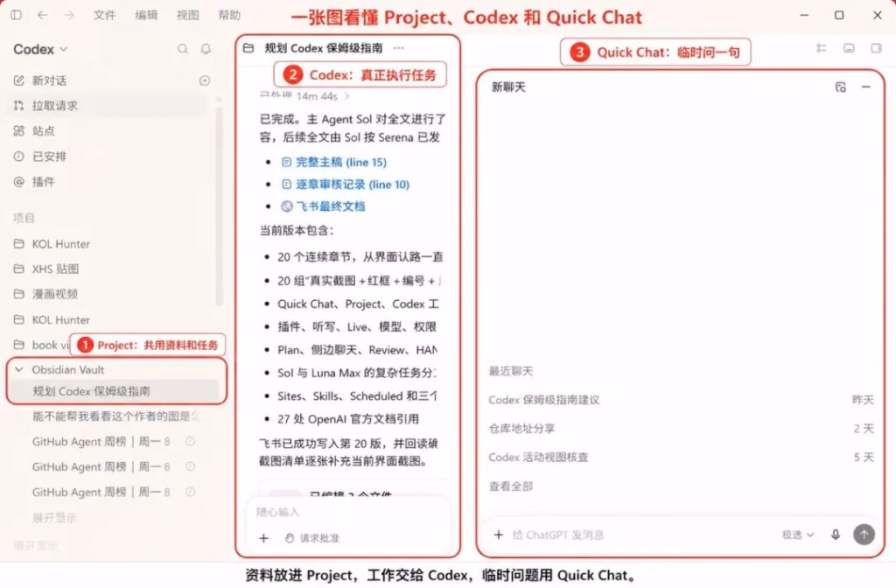
Task: Open the 完整主稿 (line 15) link
Action: pyautogui.click(x=340, y=162)
